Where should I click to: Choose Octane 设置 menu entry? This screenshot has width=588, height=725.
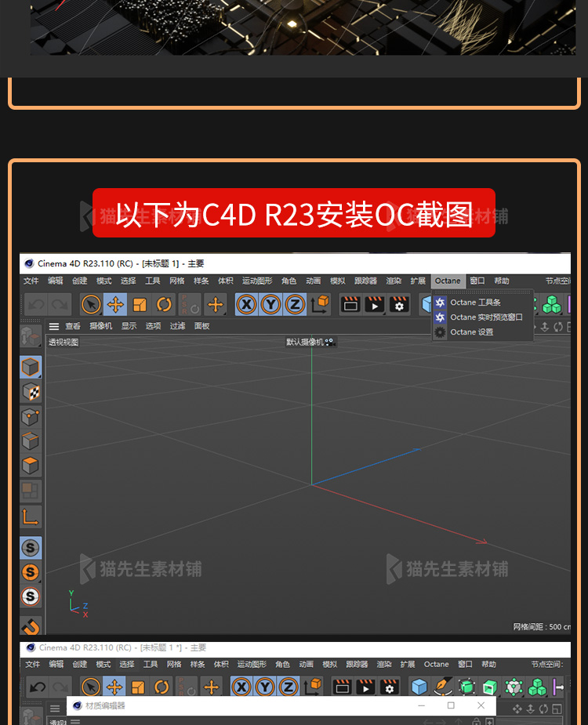click(x=482, y=332)
